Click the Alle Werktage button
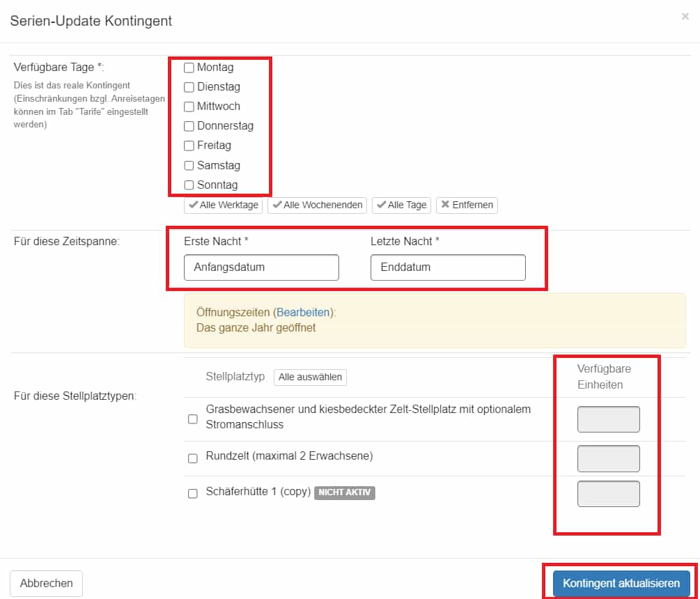The width and height of the screenshot is (700, 599). pos(223,205)
